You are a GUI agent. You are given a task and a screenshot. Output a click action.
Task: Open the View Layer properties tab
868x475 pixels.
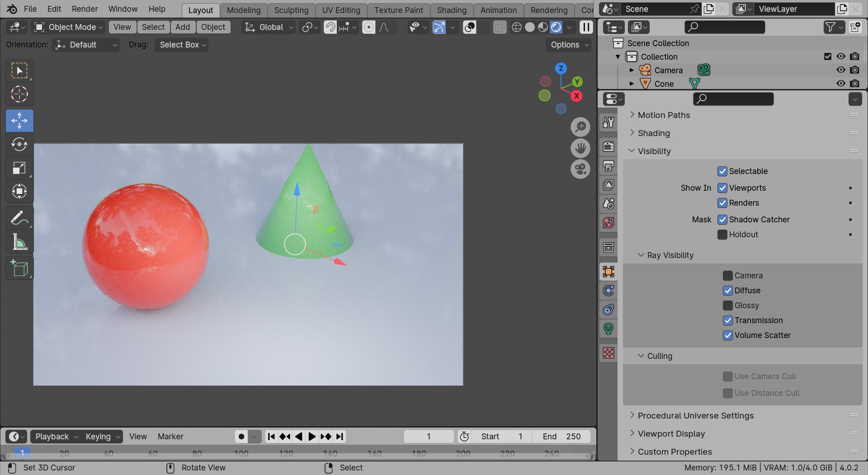(609, 184)
